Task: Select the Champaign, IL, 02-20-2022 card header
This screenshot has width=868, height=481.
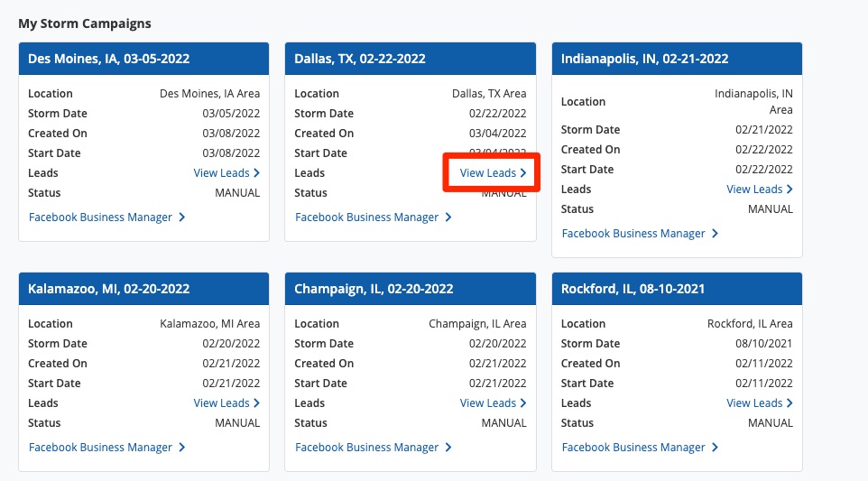Action: point(410,289)
